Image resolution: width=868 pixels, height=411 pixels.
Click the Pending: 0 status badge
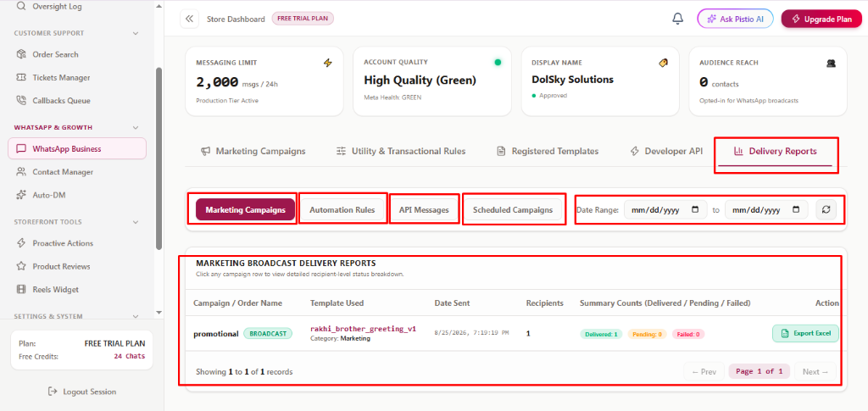pyautogui.click(x=647, y=334)
